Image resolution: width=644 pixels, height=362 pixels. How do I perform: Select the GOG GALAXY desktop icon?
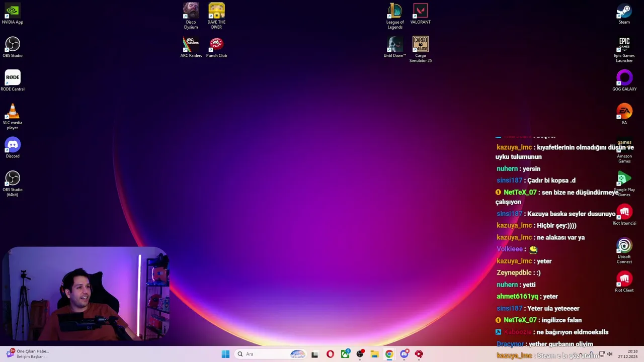click(x=624, y=80)
